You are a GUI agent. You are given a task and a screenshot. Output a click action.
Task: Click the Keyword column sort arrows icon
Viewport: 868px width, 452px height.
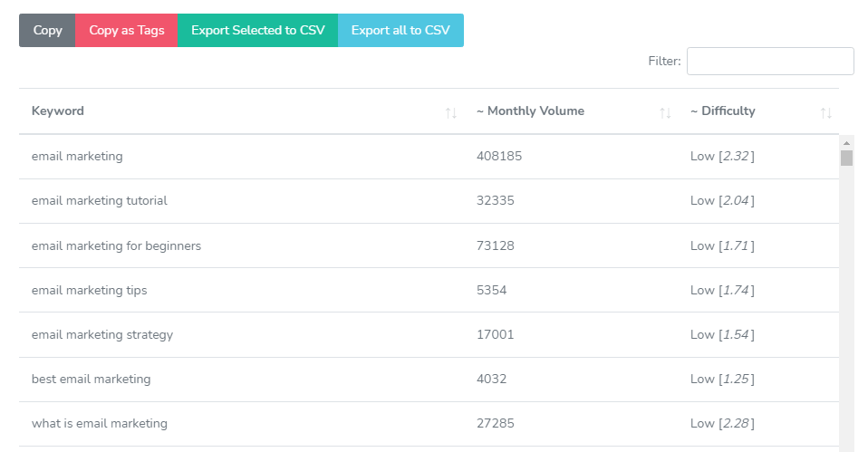(x=450, y=112)
